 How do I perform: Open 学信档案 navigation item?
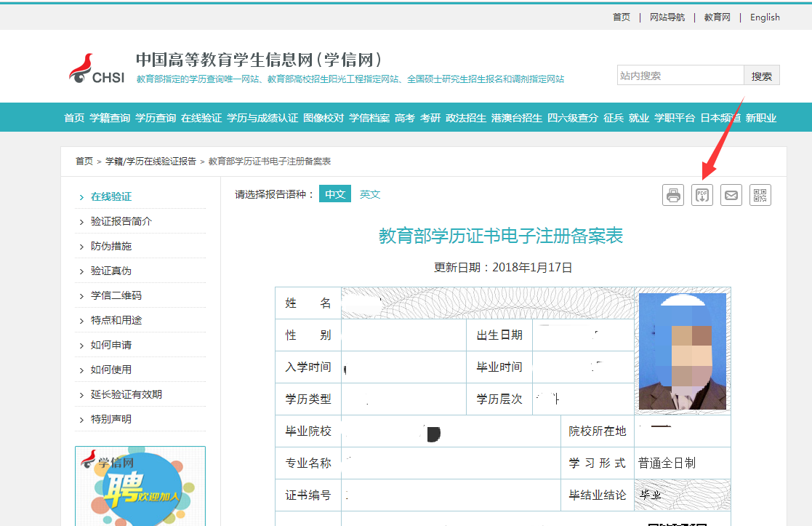tap(369, 118)
